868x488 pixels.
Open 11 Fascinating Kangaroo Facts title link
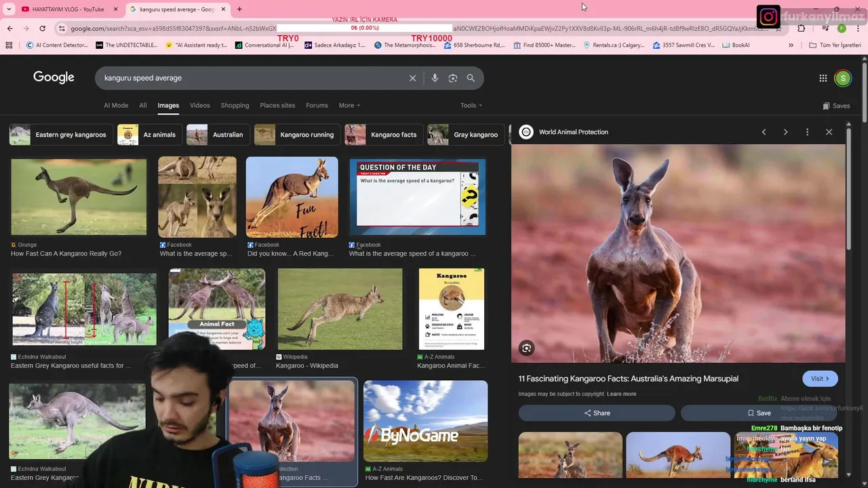[x=629, y=379]
